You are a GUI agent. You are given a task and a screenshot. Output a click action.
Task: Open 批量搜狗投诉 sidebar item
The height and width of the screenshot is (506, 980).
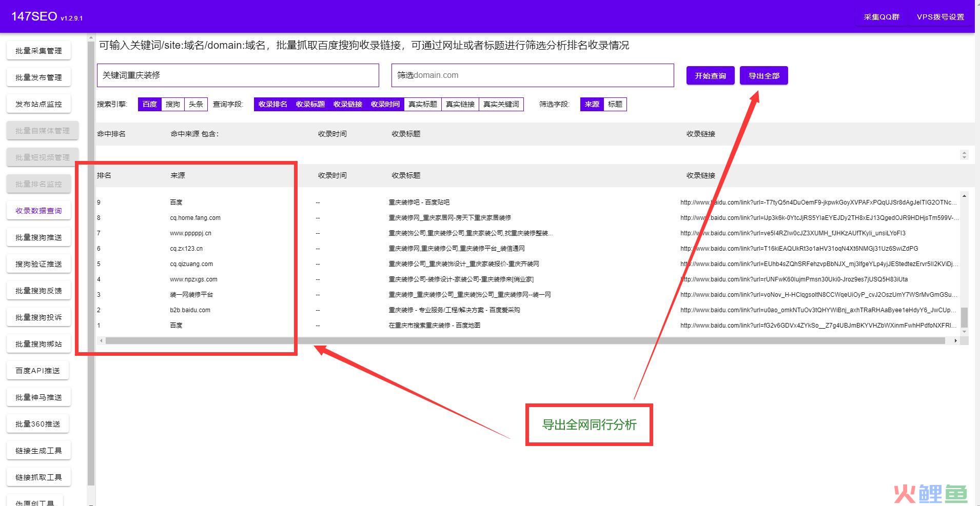point(38,317)
